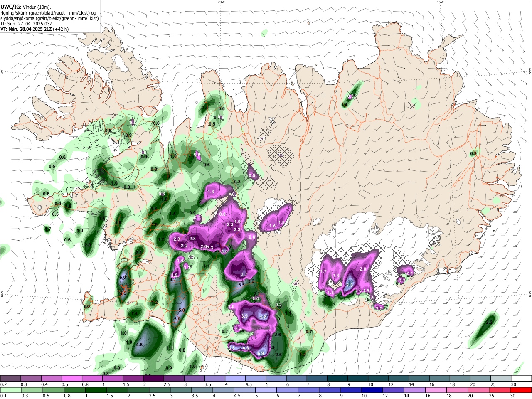Click snow legend swatch between 12 and 14
The width and height of the screenshot is (532, 399).
click(399, 378)
